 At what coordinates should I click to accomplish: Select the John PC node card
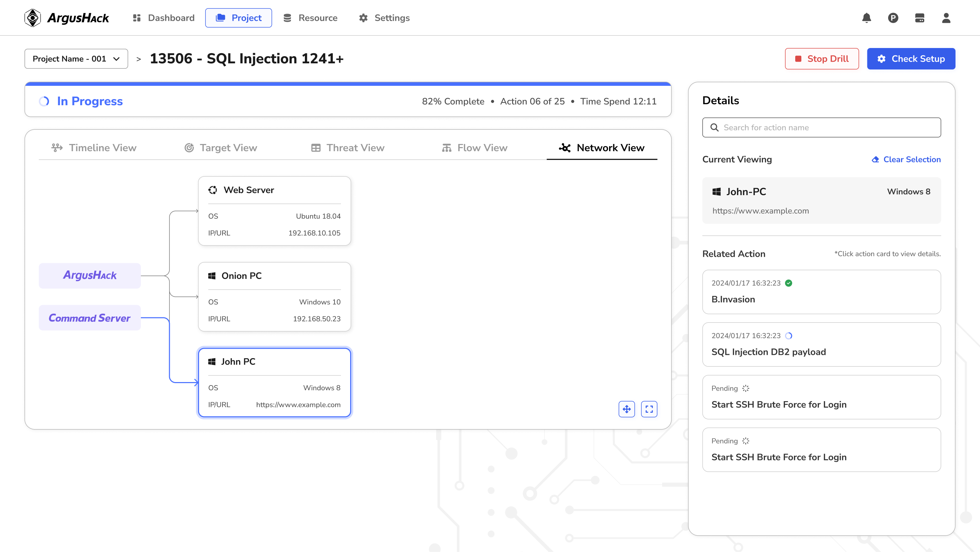point(274,383)
